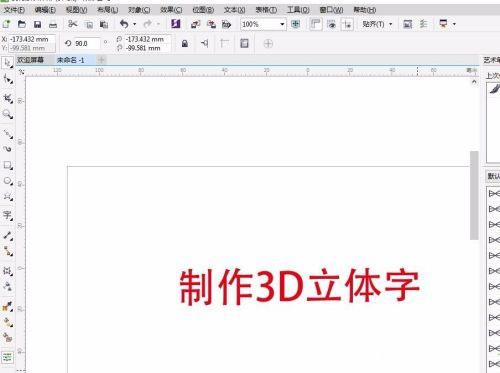
Task: Click the Publish to PDF icon
Action: [227, 24]
